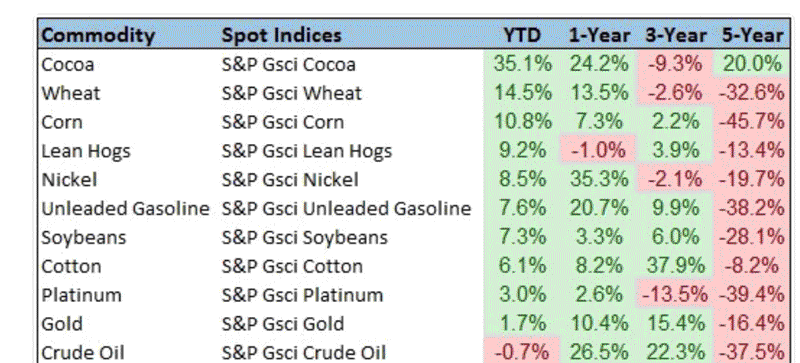Select Cotton 3-Year value 37.9%
Screen dimensions: 800x363
pos(676,265)
